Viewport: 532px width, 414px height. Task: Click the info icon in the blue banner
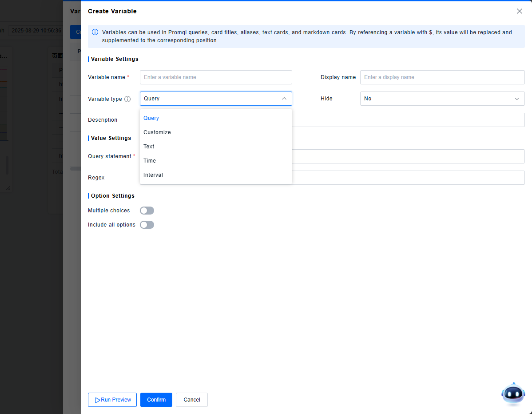(95, 32)
